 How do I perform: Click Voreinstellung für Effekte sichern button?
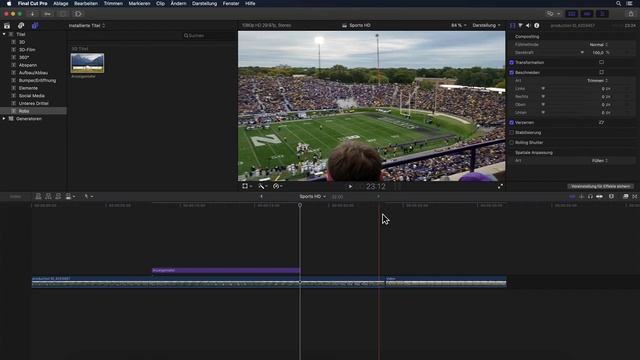[x=600, y=187]
